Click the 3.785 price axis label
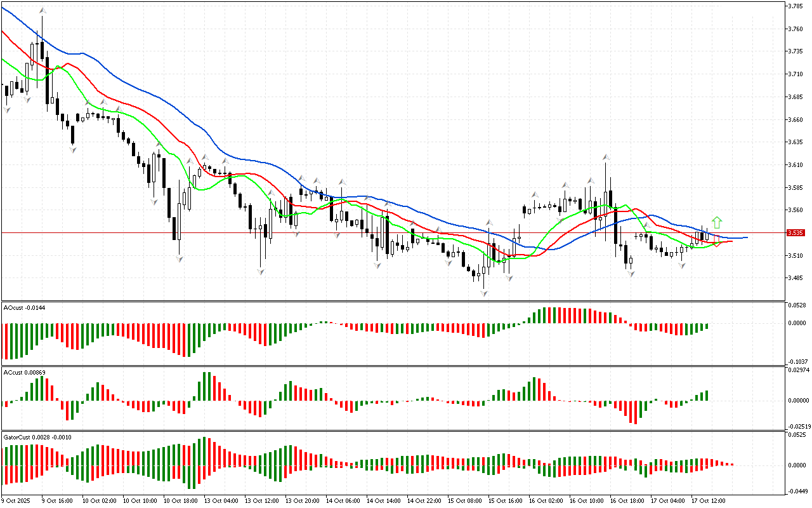This screenshot has height=508, width=812. coord(796,6)
